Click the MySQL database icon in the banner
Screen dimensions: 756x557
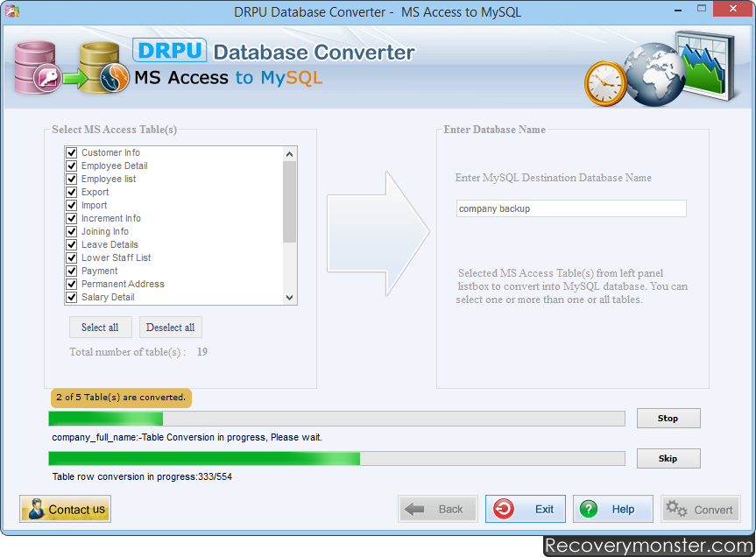pyautogui.click(x=104, y=67)
